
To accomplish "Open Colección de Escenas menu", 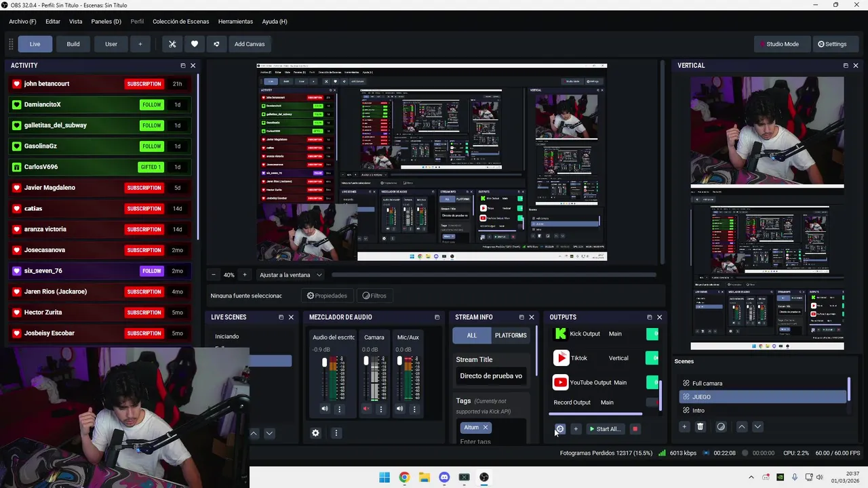I will (181, 22).
